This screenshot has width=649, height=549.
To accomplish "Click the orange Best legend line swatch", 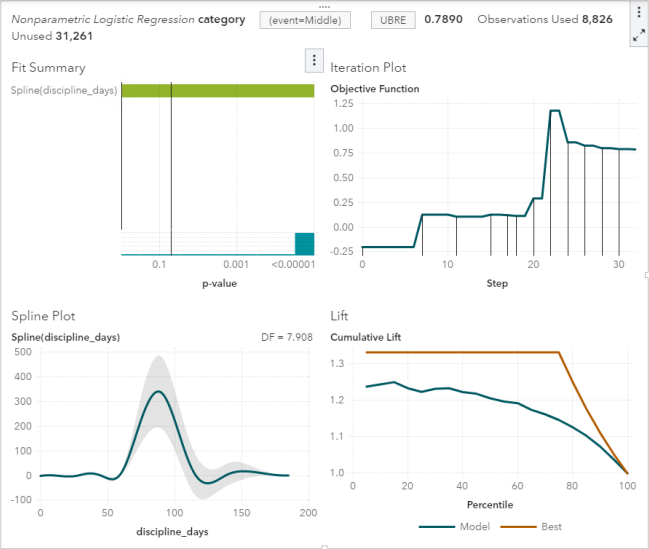I will tap(518, 527).
